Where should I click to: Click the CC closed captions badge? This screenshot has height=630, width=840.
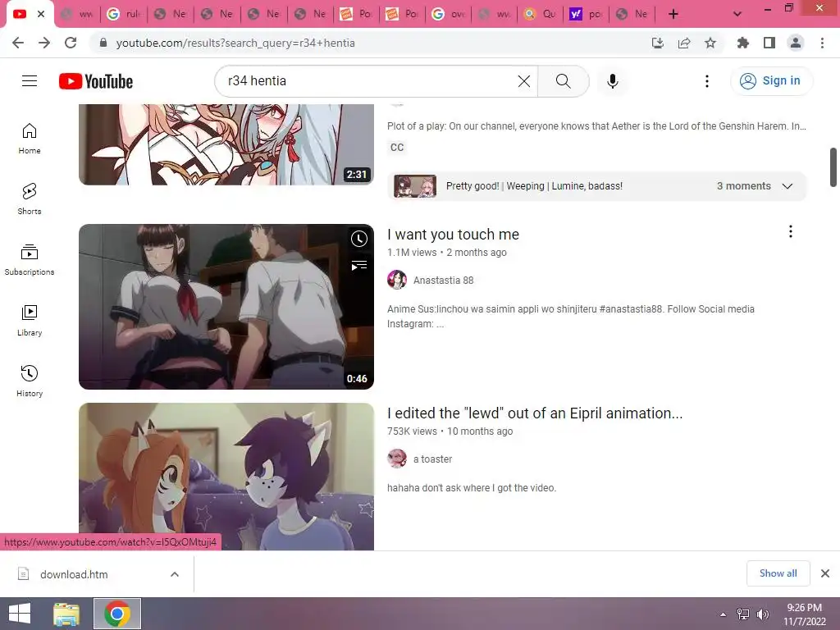pyautogui.click(x=397, y=148)
